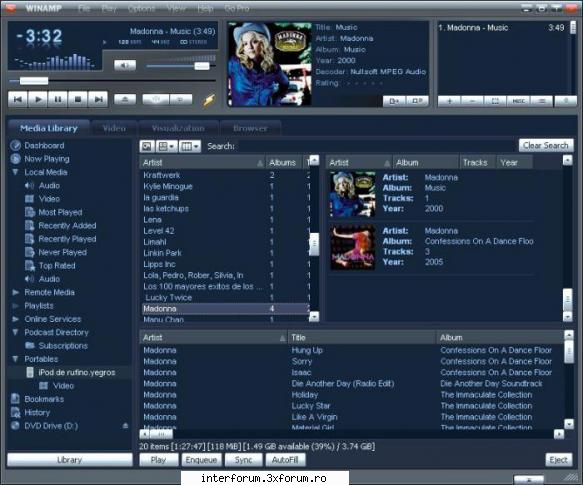Select the Media Library tab
The width and height of the screenshot is (583, 485).
(49, 128)
